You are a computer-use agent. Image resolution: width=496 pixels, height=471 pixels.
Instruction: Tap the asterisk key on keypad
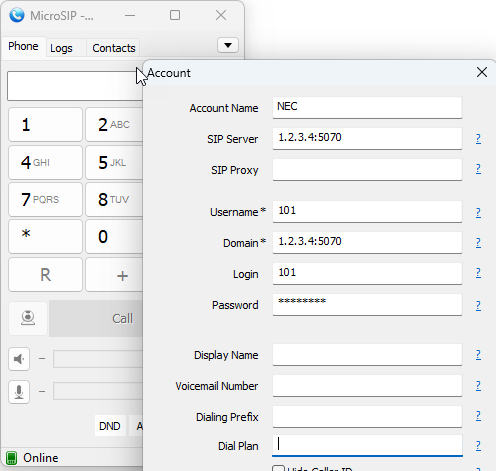pyautogui.click(x=45, y=236)
